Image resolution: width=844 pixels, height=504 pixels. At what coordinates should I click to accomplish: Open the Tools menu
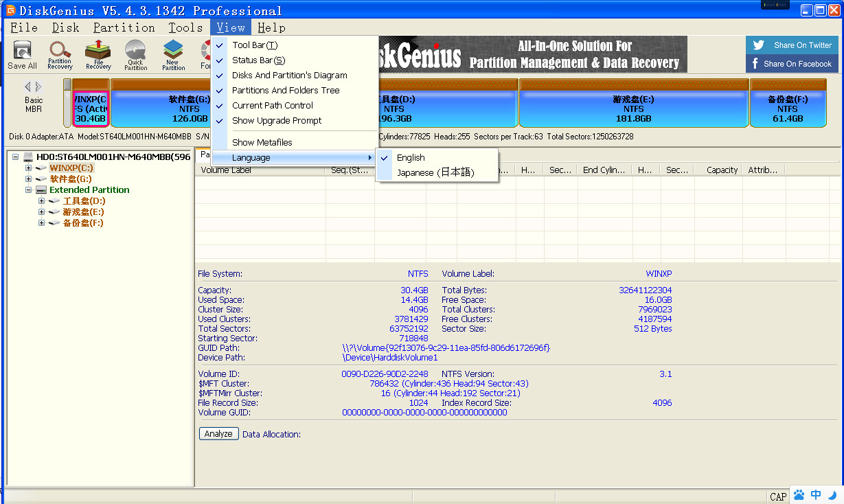(185, 27)
